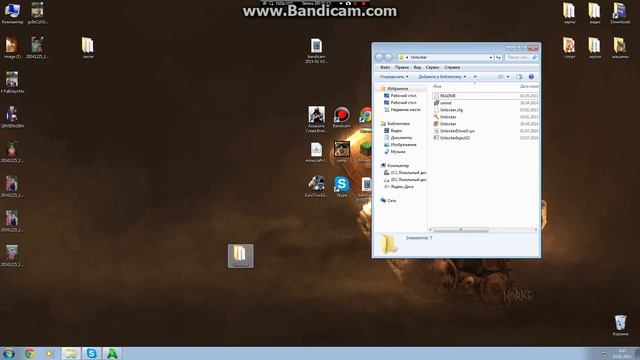The image size is (640, 360).
Task: Open the media player taskbar icon
Action: [x=49, y=353]
